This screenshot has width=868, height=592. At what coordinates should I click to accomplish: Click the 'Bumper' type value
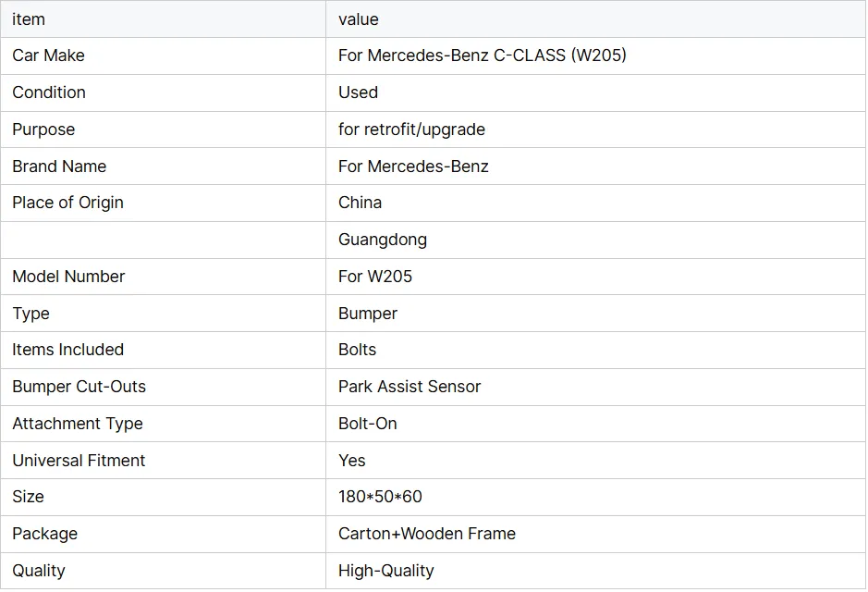[x=368, y=314]
